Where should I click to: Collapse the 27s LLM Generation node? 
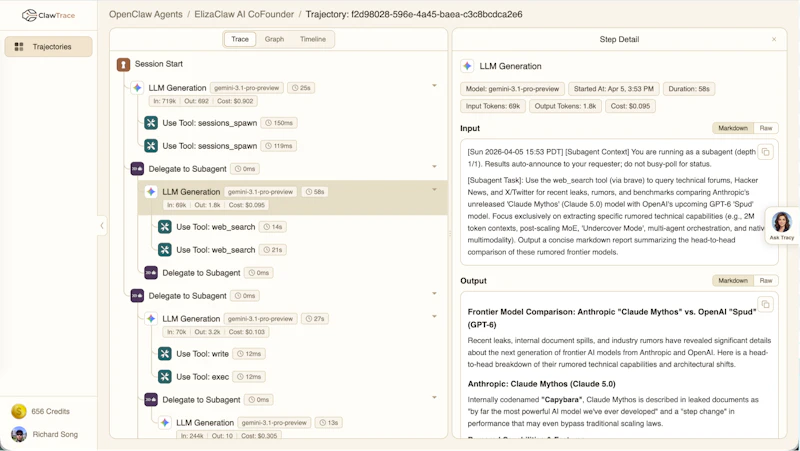tap(434, 317)
